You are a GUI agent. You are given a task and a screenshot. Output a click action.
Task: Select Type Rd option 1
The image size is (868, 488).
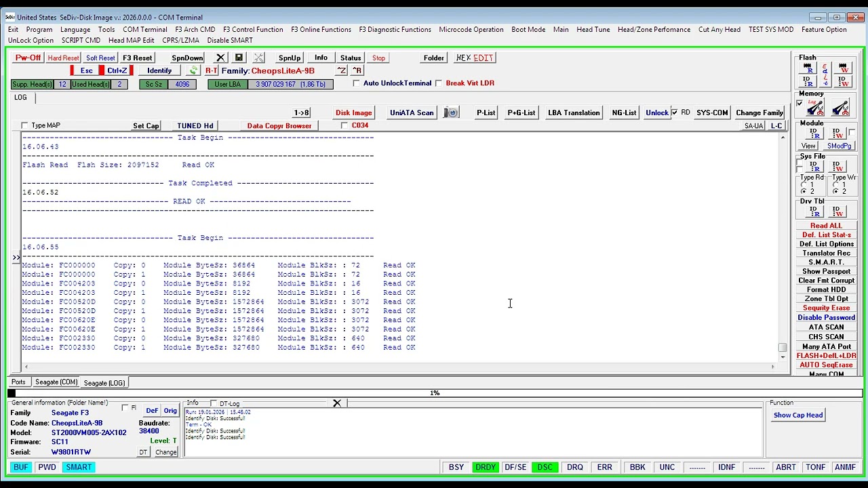click(804, 184)
